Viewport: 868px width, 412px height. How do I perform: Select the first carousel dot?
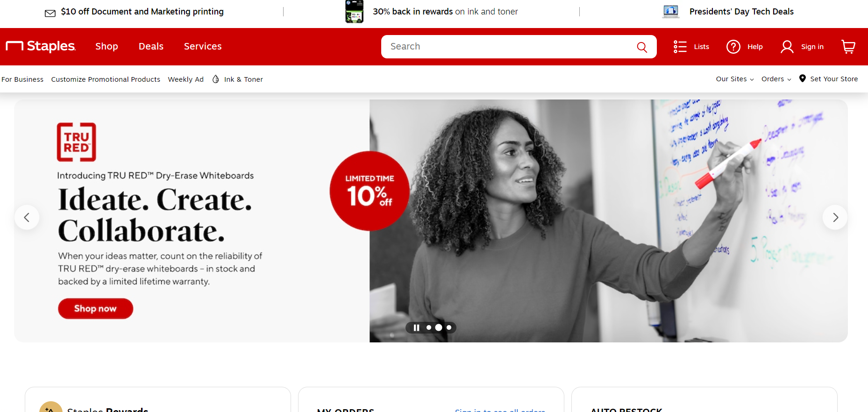[428, 327]
